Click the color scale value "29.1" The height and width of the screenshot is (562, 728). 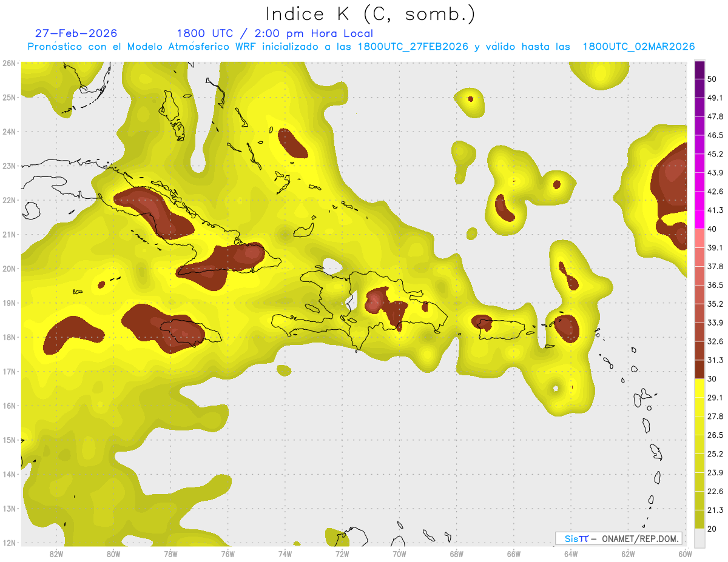point(715,398)
